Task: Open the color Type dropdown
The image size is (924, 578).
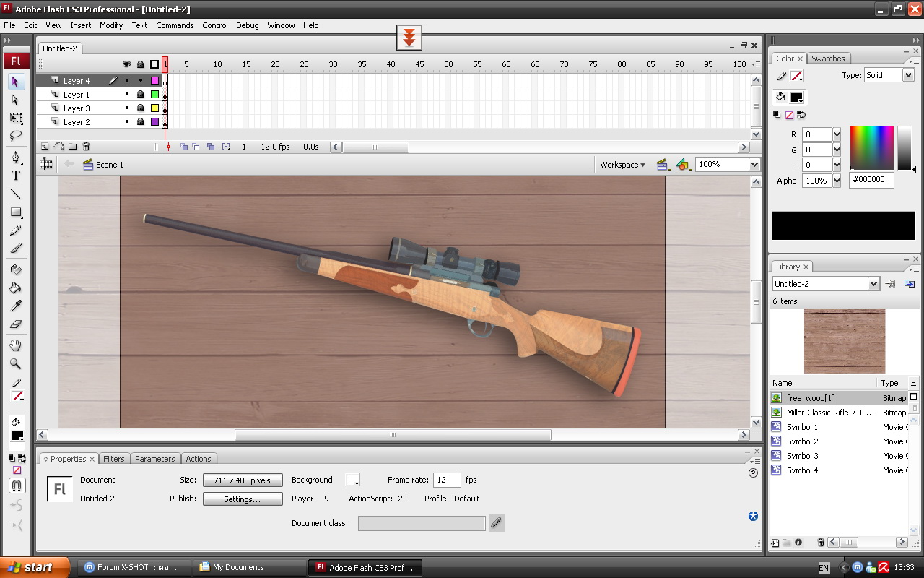Action: point(908,75)
